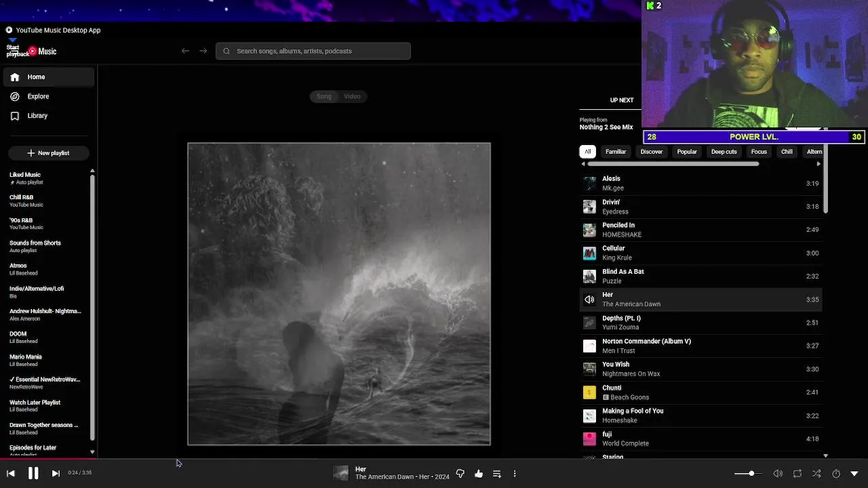Mute the volume speaker icon
The image size is (868, 488).
778,474
